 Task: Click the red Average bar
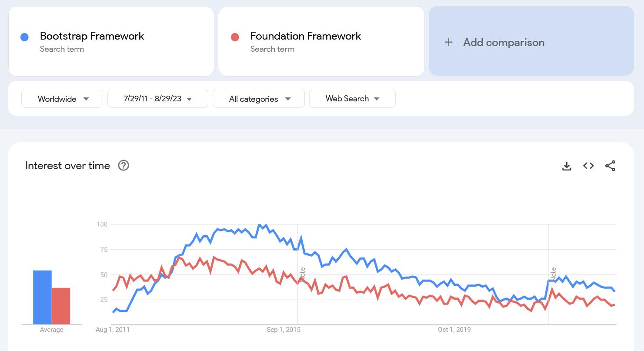(61, 306)
